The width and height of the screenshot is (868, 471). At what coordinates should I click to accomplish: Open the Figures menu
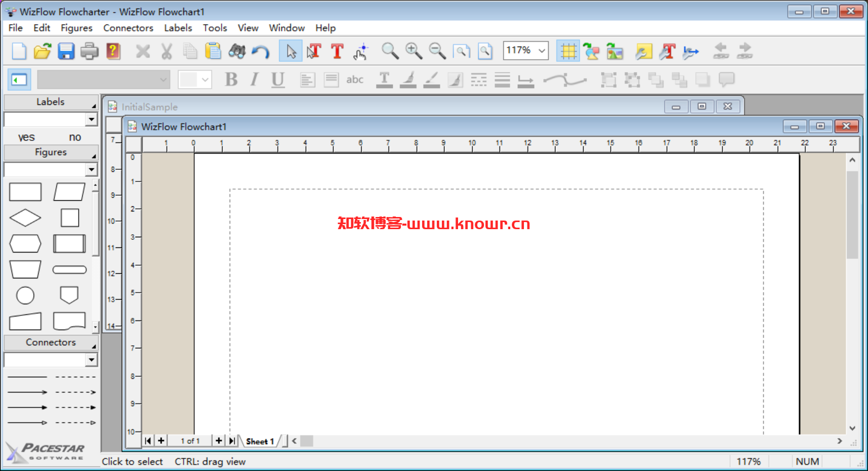77,28
